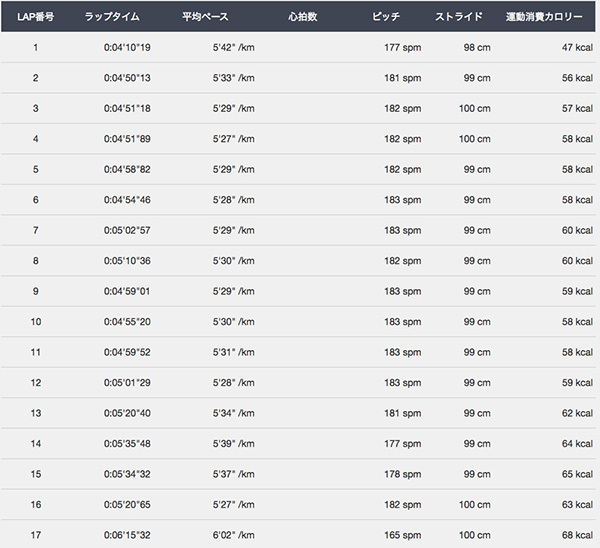
Task: Click 178 spm pitch value
Action: [x=403, y=474]
